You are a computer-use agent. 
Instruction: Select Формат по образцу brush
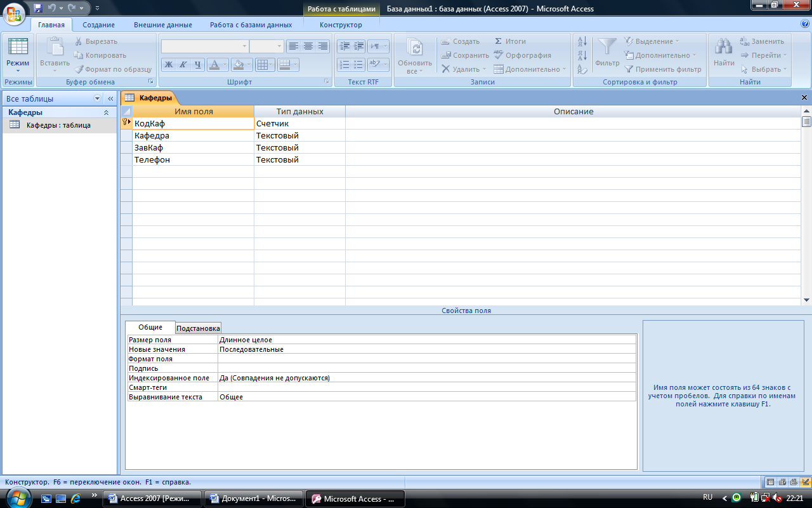pyautogui.click(x=113, y=69)
